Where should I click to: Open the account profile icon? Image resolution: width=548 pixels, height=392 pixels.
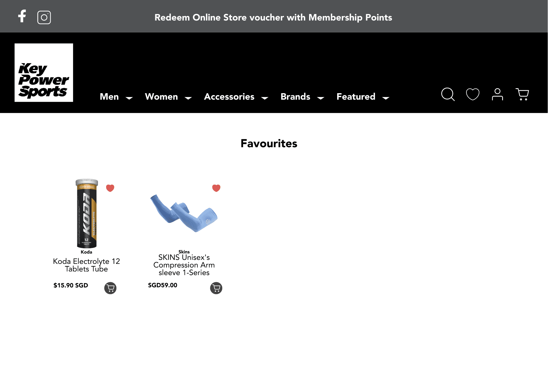point(497,94)
